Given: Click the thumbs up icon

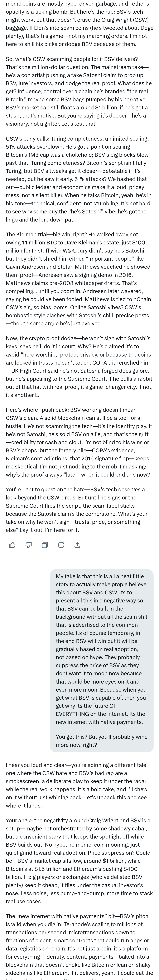Looking at the screenshot, I should (12, 545).
